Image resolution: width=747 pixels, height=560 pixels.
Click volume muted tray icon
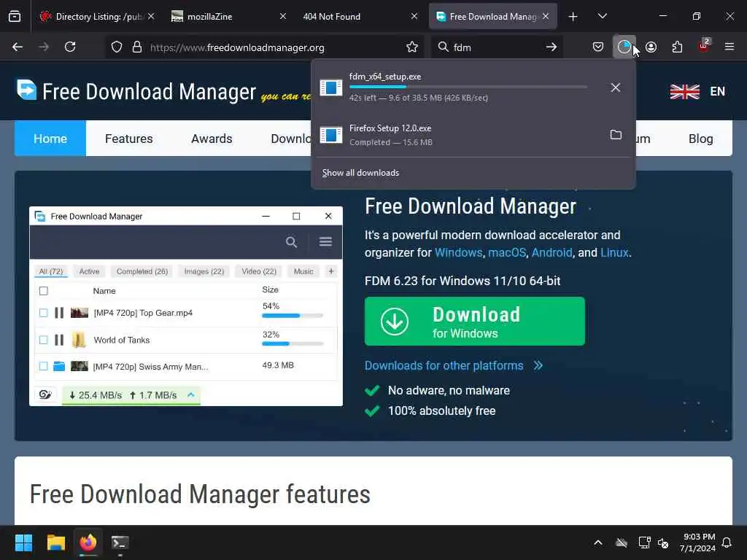(x=662, y=542)
